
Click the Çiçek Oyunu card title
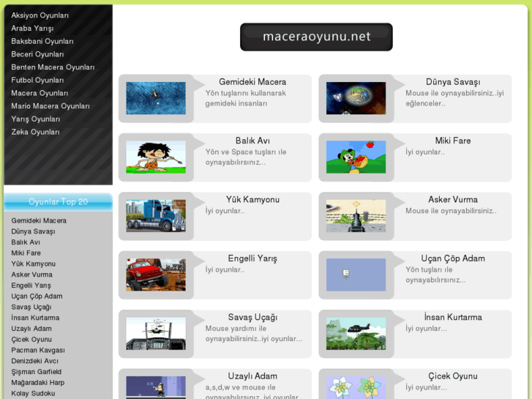[x=453, y=376]
